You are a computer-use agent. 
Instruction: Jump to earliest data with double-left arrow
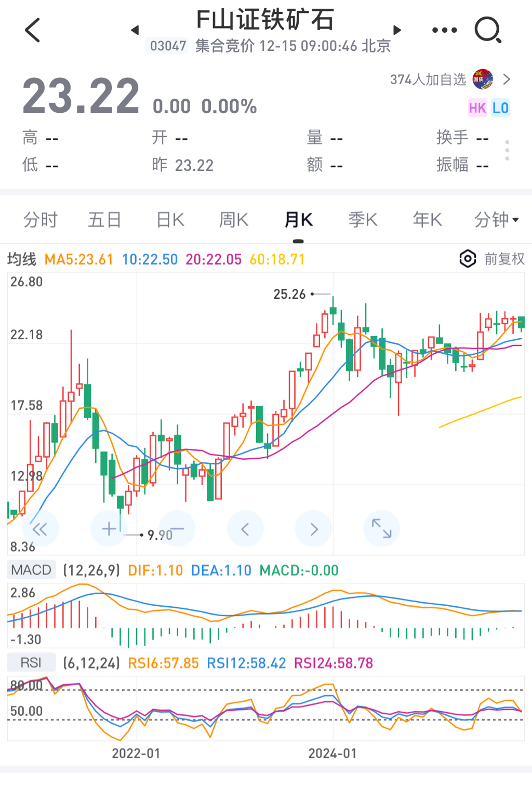point(40,529)
